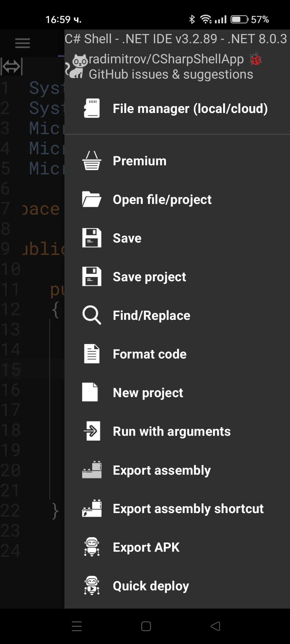Screen dimensions: 290x644
Task: Format code using the document icon
Action: pos(92,354)
